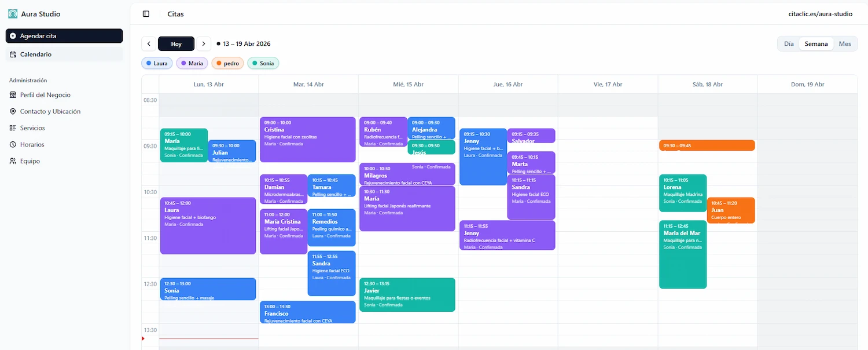Viewport: 868px width, 350px height.
Task: Open Equipo using the people icon
Action: click(12, 161)
